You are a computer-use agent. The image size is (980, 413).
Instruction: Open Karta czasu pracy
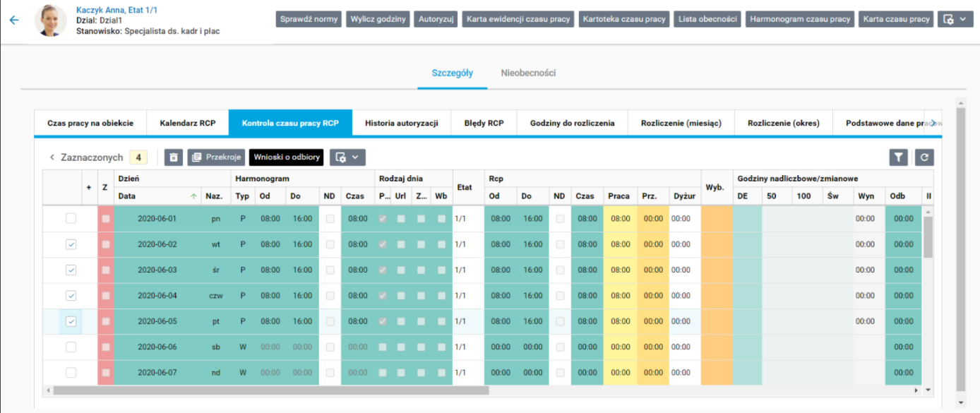point(896,19)
